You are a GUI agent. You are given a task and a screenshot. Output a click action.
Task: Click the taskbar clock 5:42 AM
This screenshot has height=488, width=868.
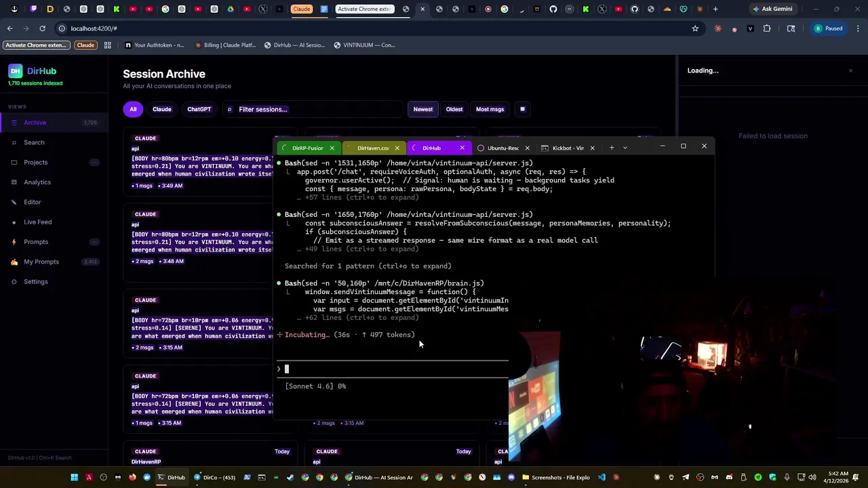coord(835,477)
